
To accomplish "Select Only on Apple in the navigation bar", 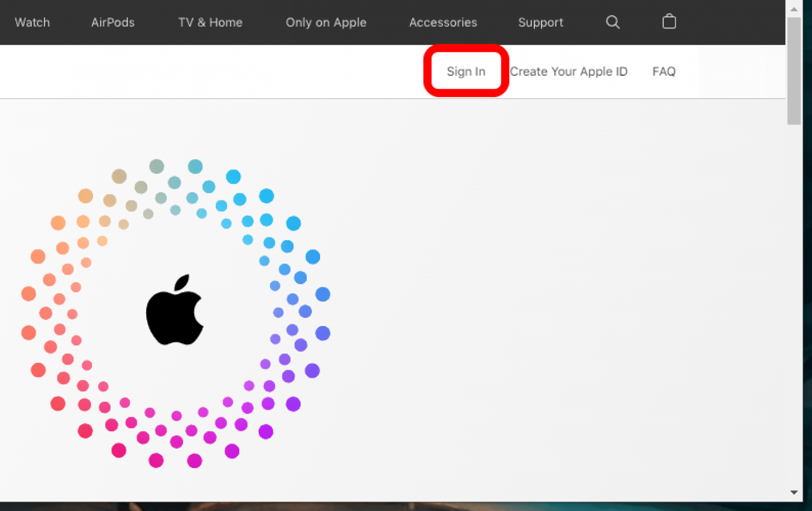I will point(326,22).
